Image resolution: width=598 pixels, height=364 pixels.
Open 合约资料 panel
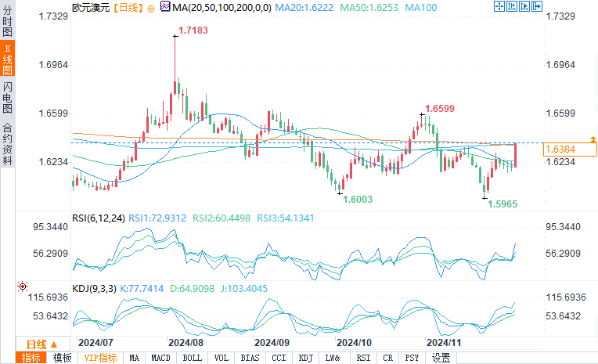[x=7, y=144]
